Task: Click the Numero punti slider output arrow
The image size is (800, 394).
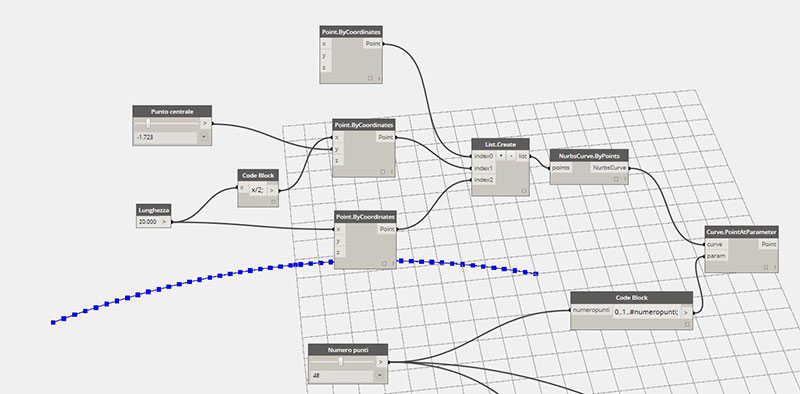Action: [x=381, y=362]
